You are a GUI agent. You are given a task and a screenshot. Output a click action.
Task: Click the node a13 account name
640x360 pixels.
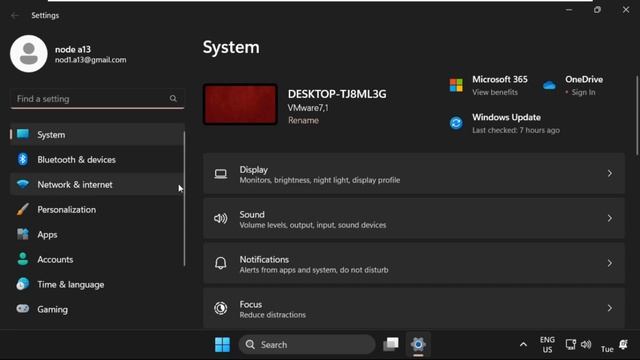coord(73,49)
